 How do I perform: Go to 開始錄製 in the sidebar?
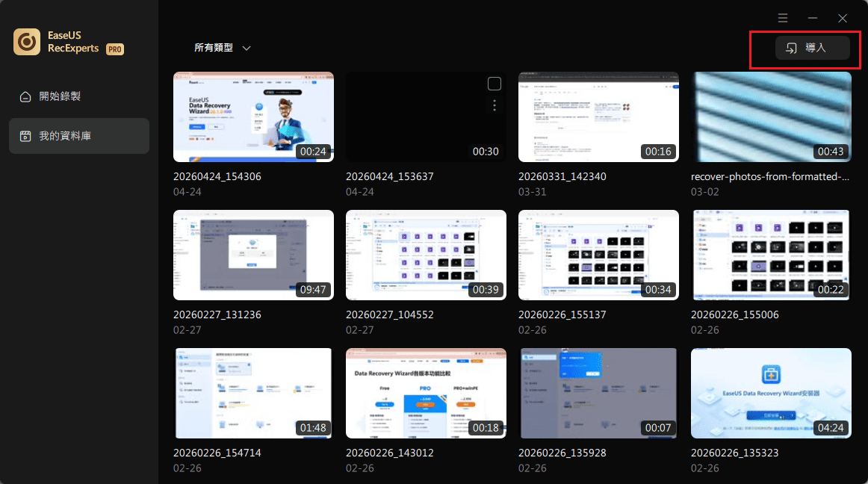(x=79, y=96)
